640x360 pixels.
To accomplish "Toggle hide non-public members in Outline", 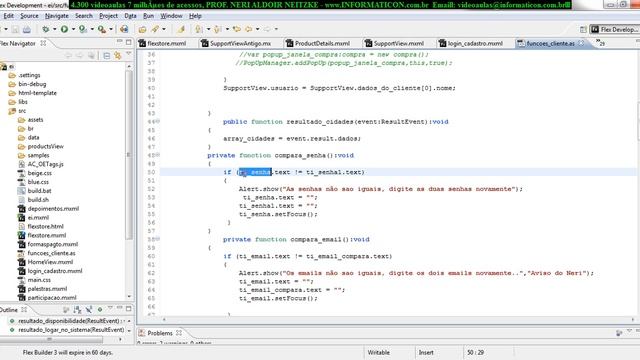I will pos(89,310).
